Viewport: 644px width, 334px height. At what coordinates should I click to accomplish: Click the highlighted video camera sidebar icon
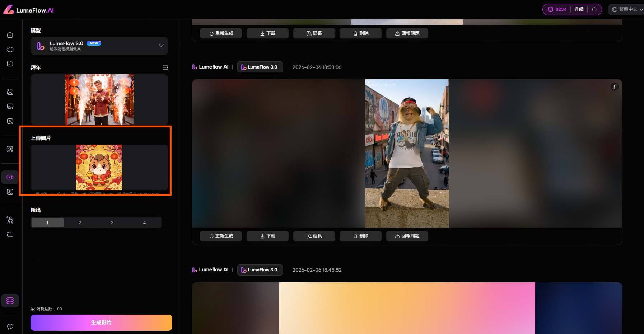point(10,177)
